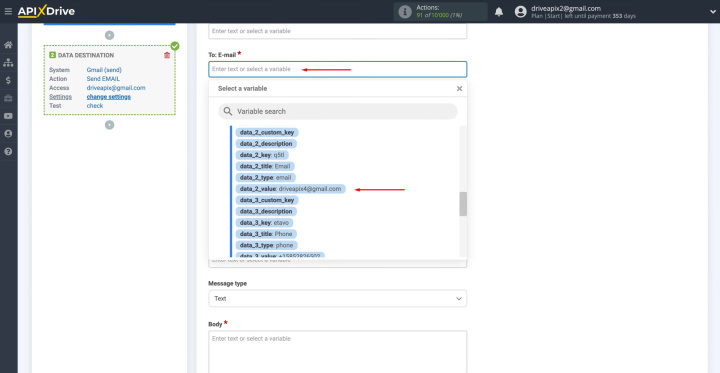Select variable data_2_description
720x373 pixels.
[266, 144]
